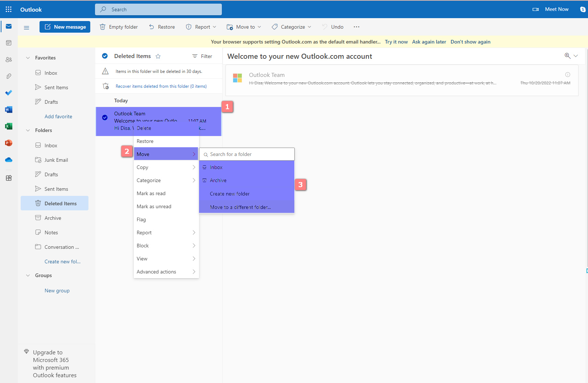Collapse the Groups section
Viewport: 588px width, 383px height.
point(28,275)
